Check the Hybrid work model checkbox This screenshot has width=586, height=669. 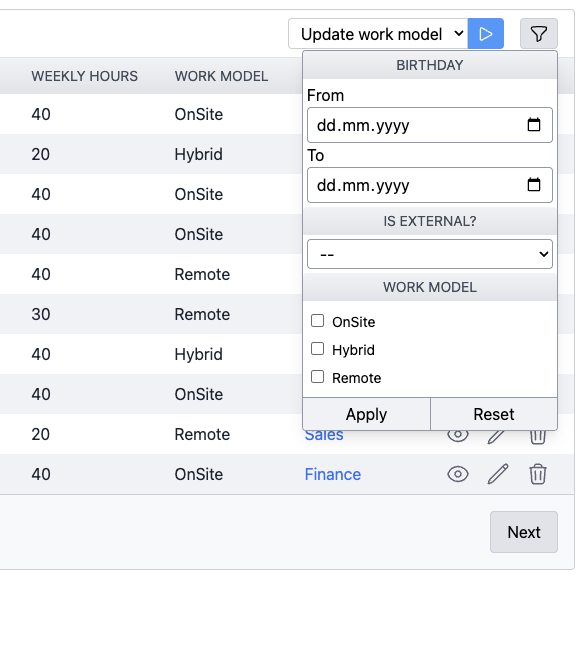click(317, 349)
